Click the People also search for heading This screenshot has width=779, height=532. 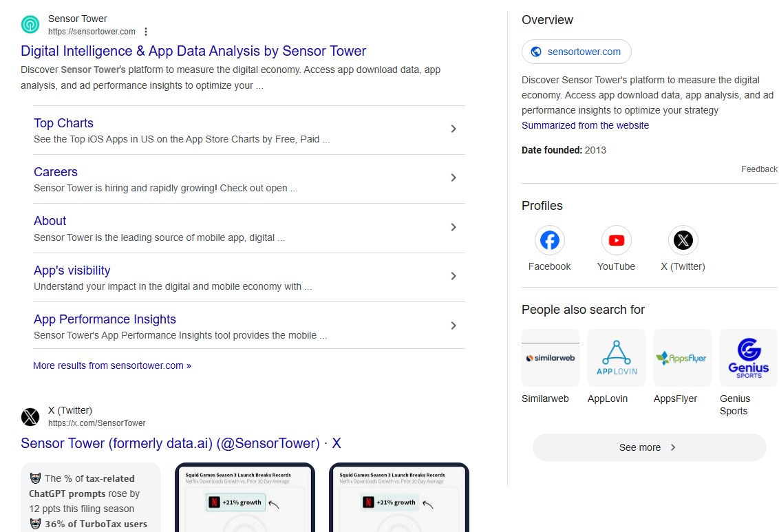pyautogui.click(x=583, y=310)
